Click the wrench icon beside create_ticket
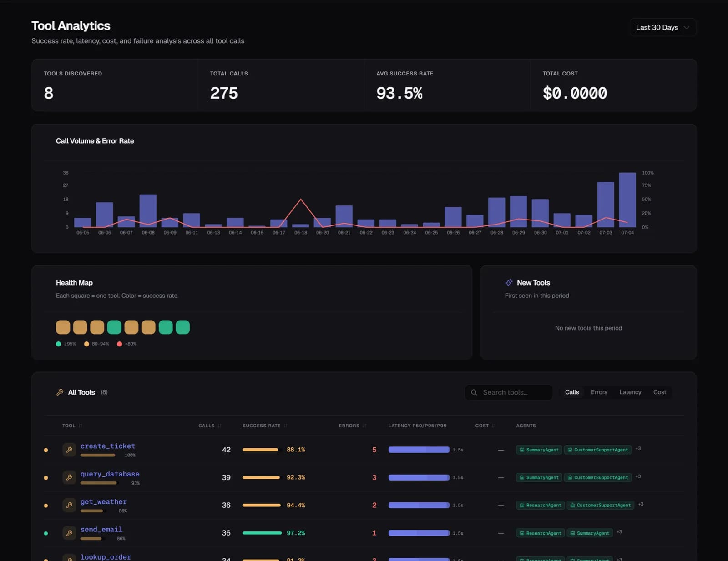This screenshot has width=728, height=561. tap(69, 450)
